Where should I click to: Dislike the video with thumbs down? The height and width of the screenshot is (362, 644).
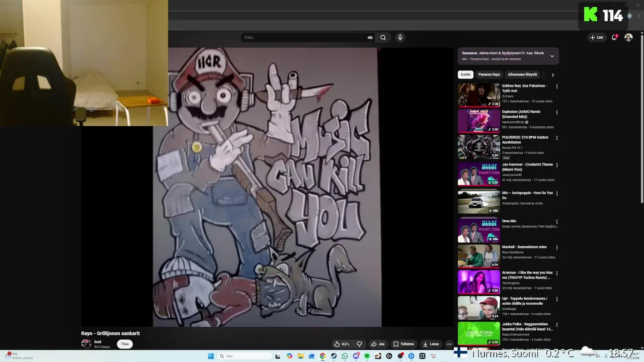(x=359, y=344)
